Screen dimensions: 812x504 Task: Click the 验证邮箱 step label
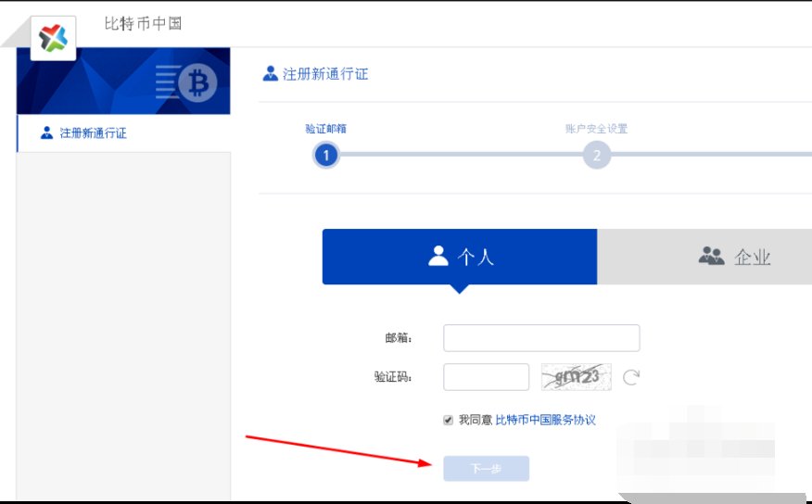click(325, 129)
